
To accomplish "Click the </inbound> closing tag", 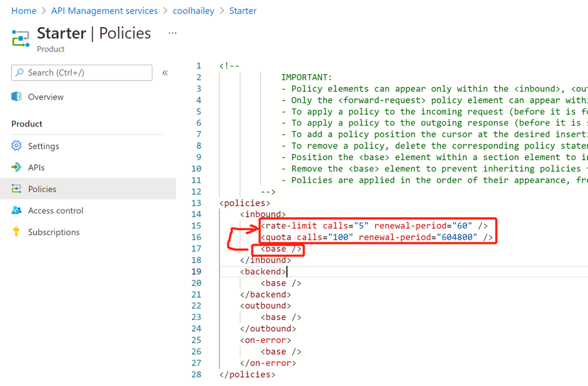I will click(265, 260).
